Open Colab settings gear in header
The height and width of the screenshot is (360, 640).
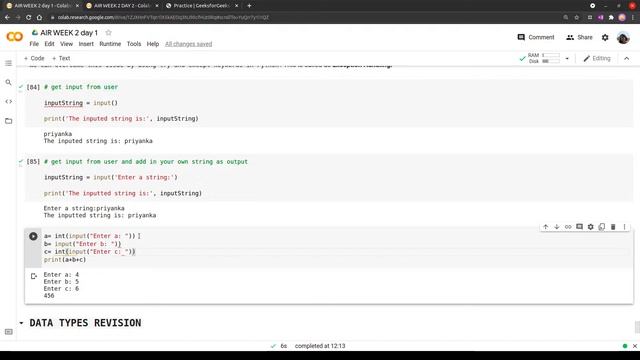pos(605,37)
